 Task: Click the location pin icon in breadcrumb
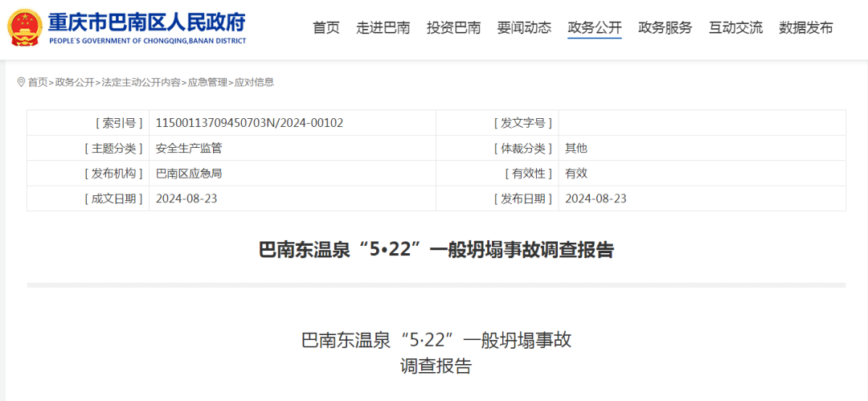pos(21,82)
